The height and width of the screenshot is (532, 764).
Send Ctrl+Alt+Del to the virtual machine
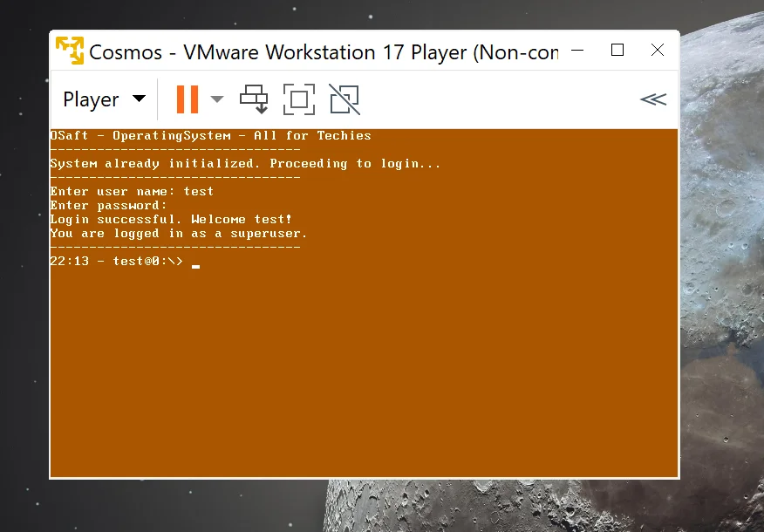pyautogui.click(x=254, y=99)
